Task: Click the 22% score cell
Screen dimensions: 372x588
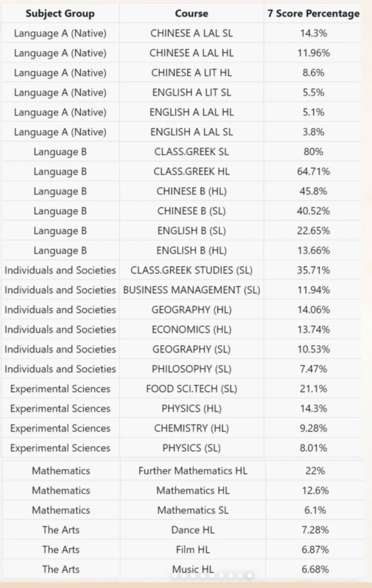Action: tap(315, 471)
